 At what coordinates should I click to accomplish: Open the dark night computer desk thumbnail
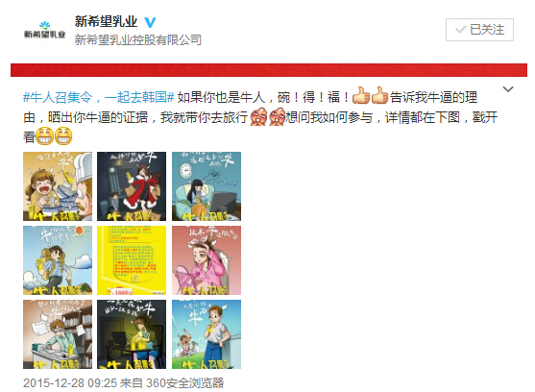132,334
